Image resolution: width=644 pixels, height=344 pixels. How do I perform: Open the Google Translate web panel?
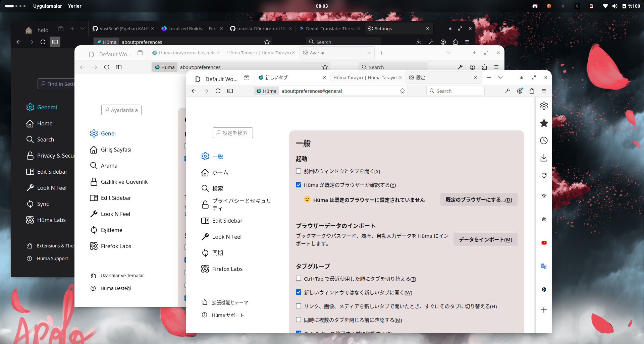(x=544, y=266)
